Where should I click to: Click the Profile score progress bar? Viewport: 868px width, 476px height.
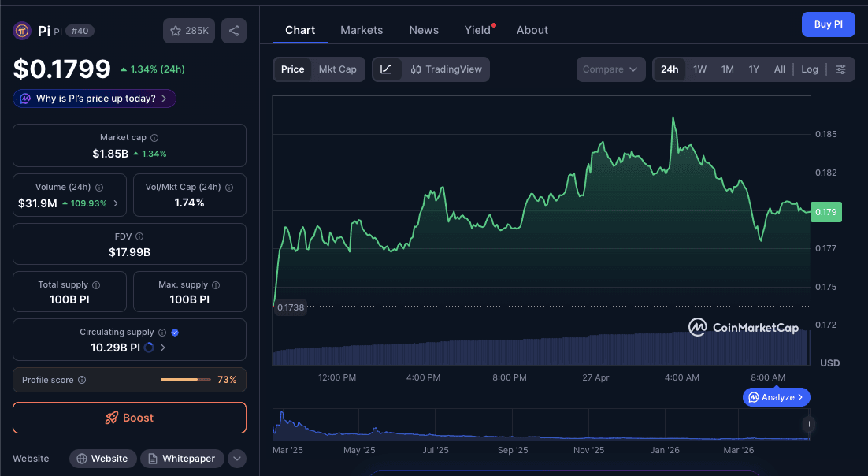186,380
